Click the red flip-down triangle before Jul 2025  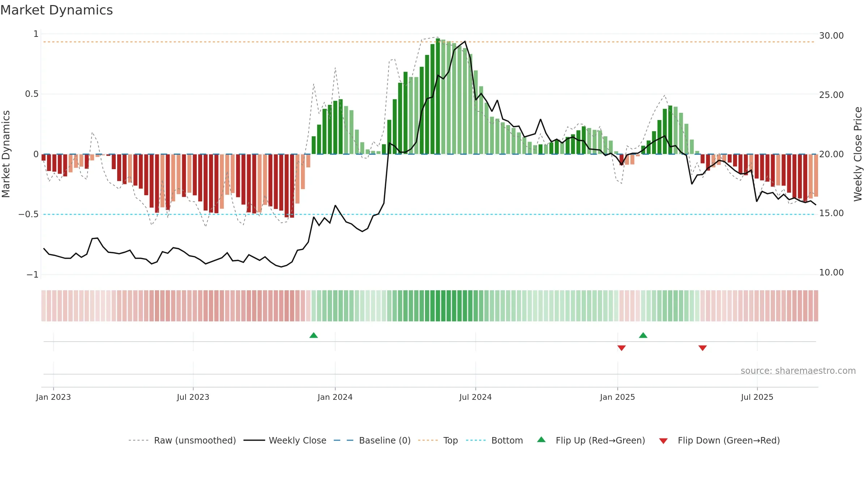tap(703, 348)
